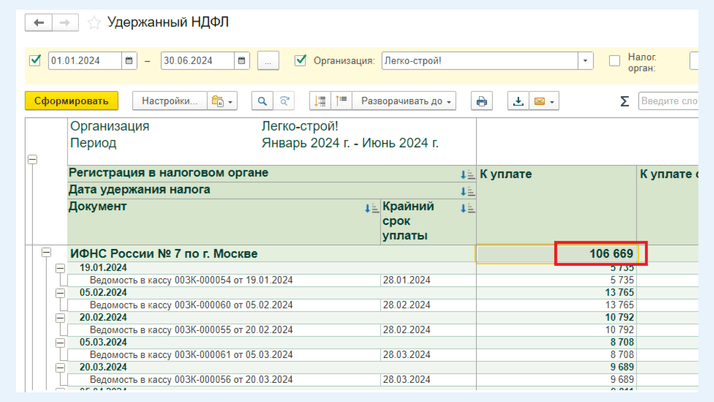
Task: Save report with download icon
Action: [x=518, y=101]
